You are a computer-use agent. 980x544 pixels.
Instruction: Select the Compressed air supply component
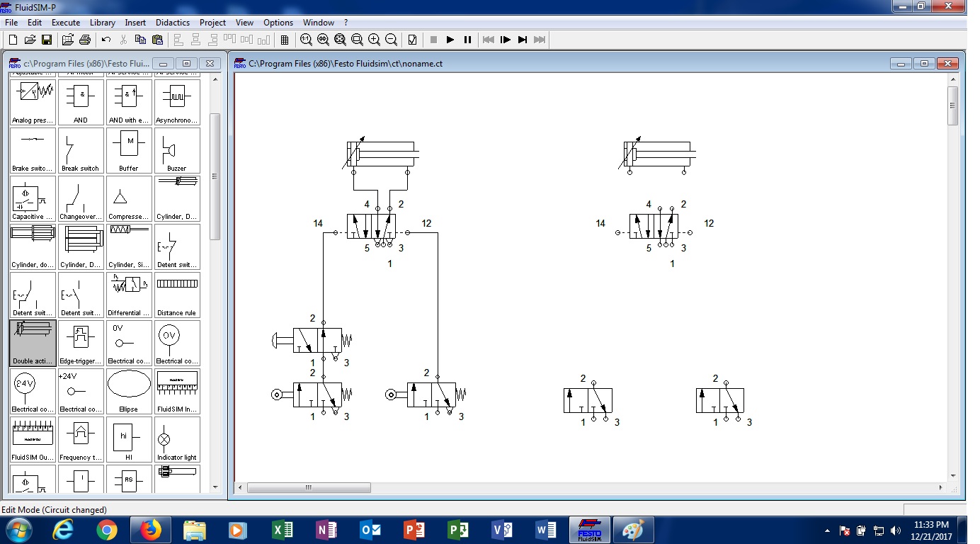coord(129,198)
